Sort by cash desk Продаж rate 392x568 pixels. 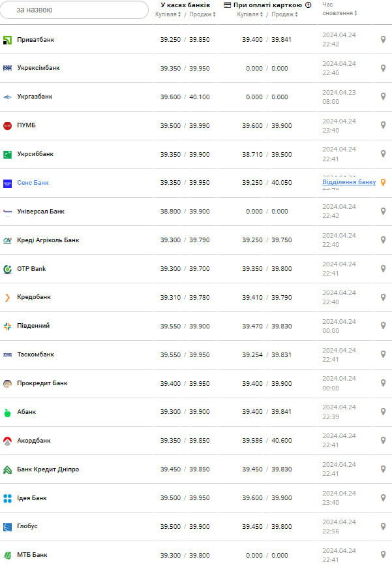point(202,14)
